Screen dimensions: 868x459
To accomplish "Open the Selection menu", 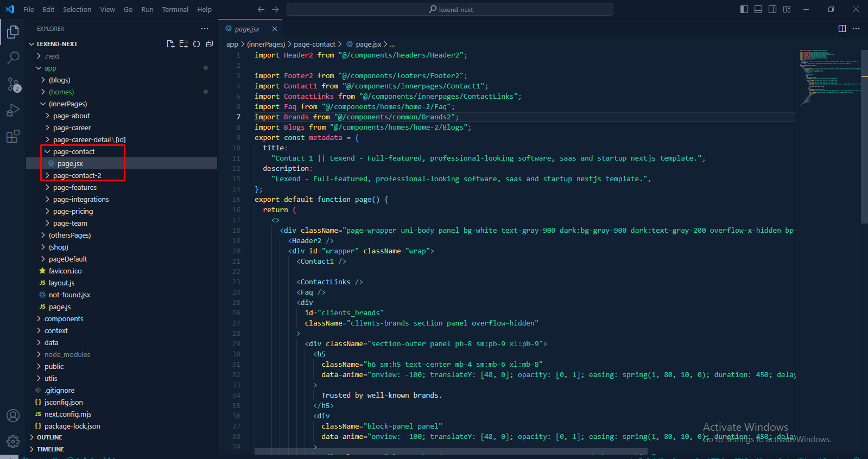I will pos(77,9).
